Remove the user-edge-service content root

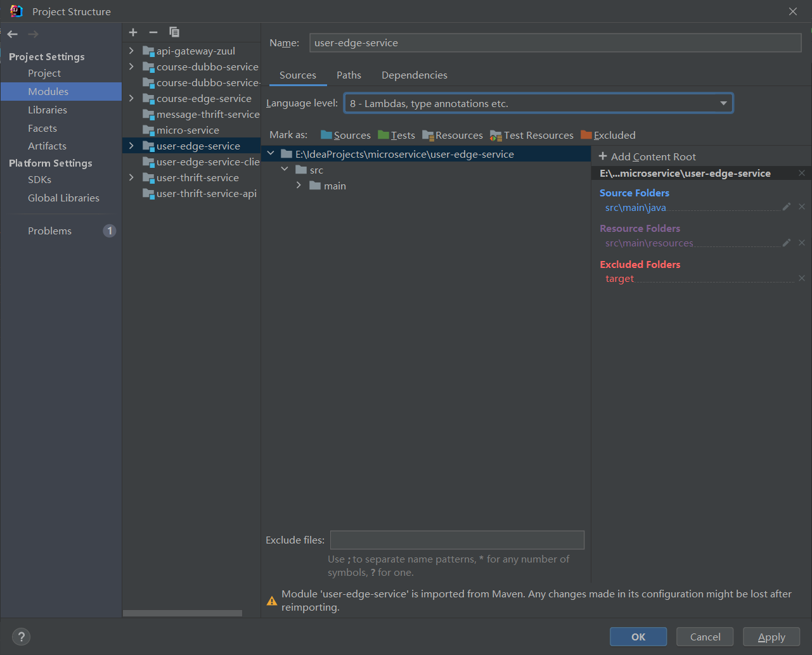pyautogui.click(x=802, y=174)
